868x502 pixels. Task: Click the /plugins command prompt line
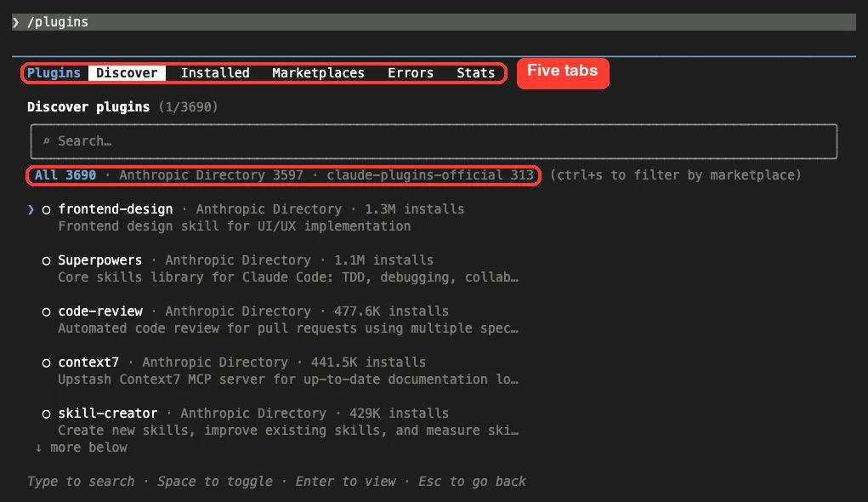pos(434,22)
